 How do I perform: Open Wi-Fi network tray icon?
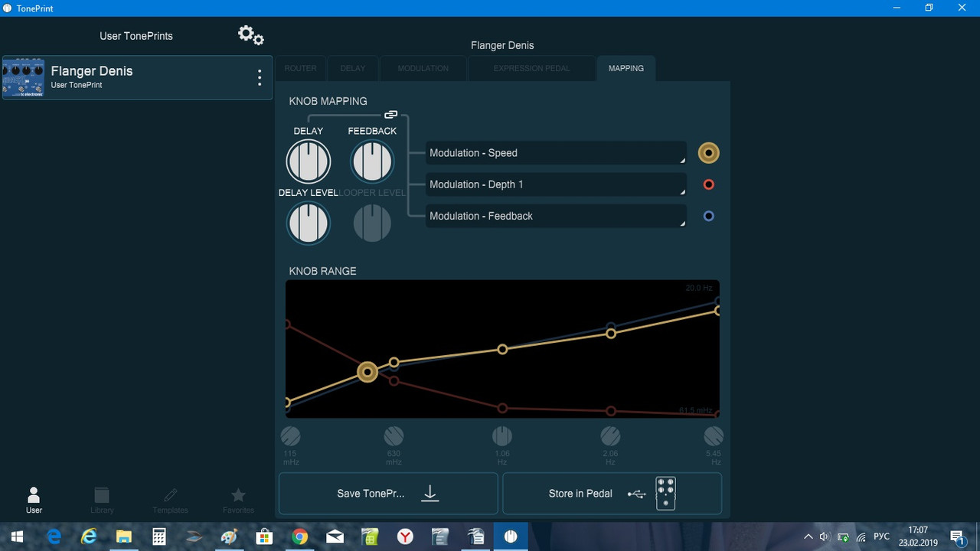point(861,536)
